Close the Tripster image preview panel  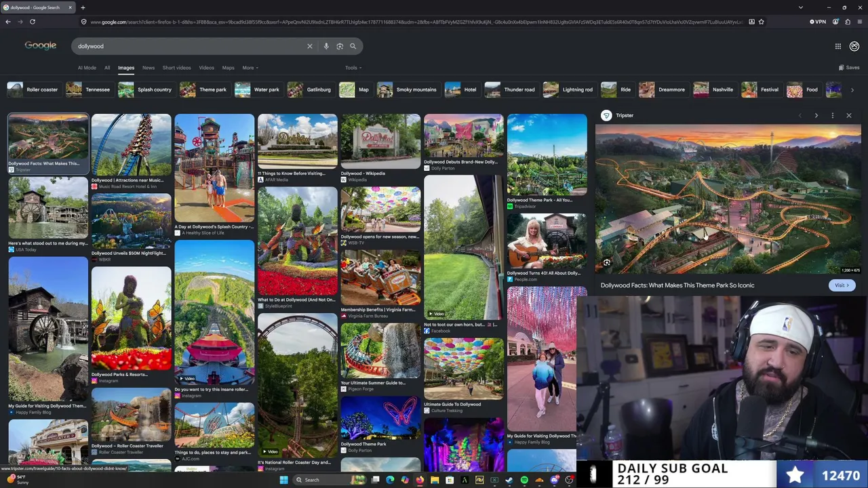(848, 115)
